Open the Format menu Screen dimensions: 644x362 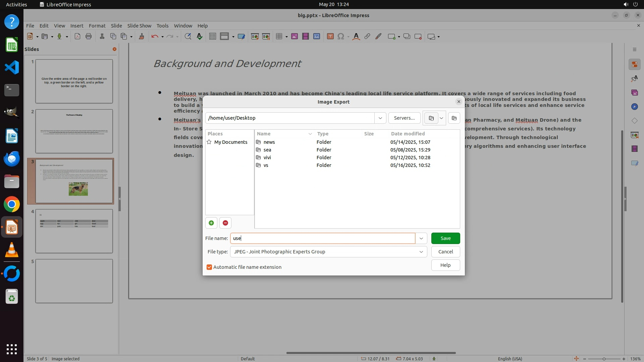(x=97, y=26)
